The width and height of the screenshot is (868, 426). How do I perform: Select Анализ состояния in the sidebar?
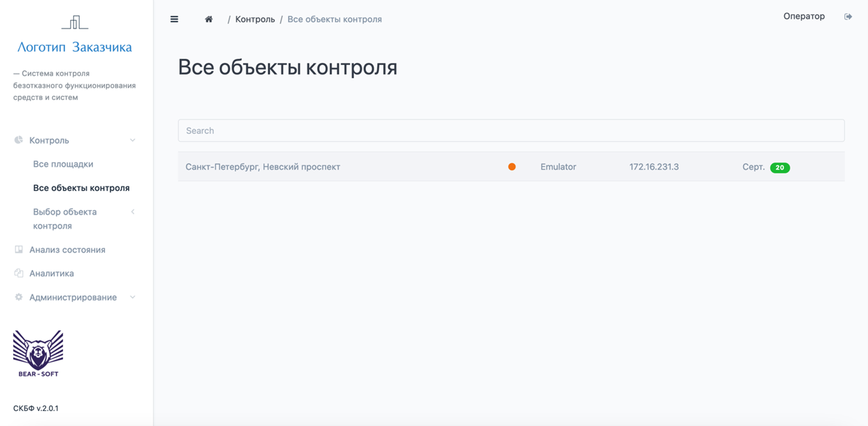pos(67,249)
